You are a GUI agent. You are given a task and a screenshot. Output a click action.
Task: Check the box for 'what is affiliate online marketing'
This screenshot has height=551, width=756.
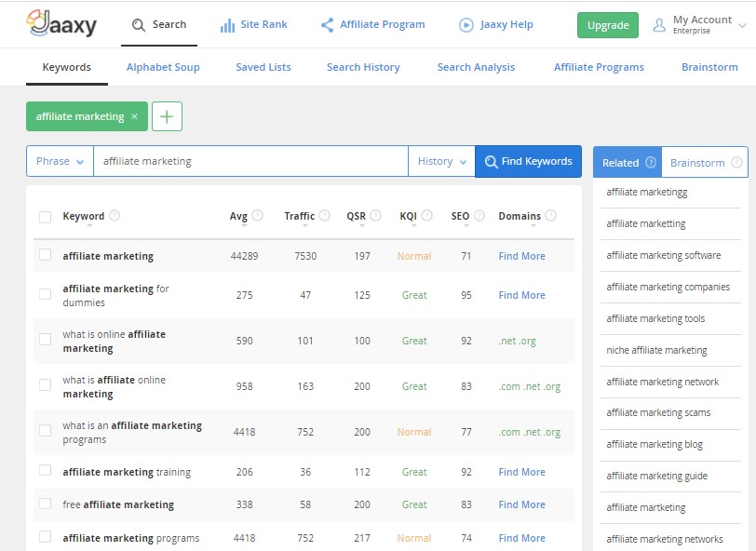pyautogui.click(x=46, y=384)
